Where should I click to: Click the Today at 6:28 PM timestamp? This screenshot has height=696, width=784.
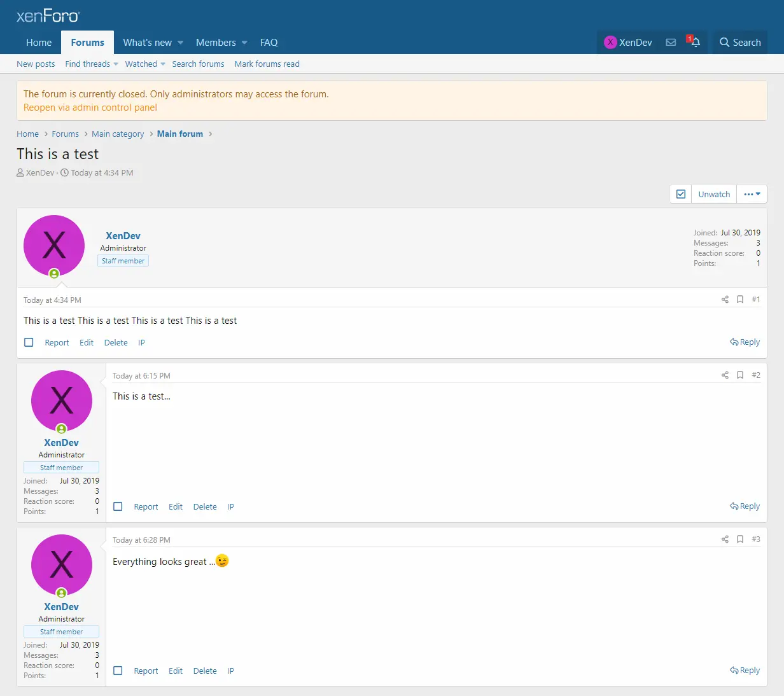141,540
